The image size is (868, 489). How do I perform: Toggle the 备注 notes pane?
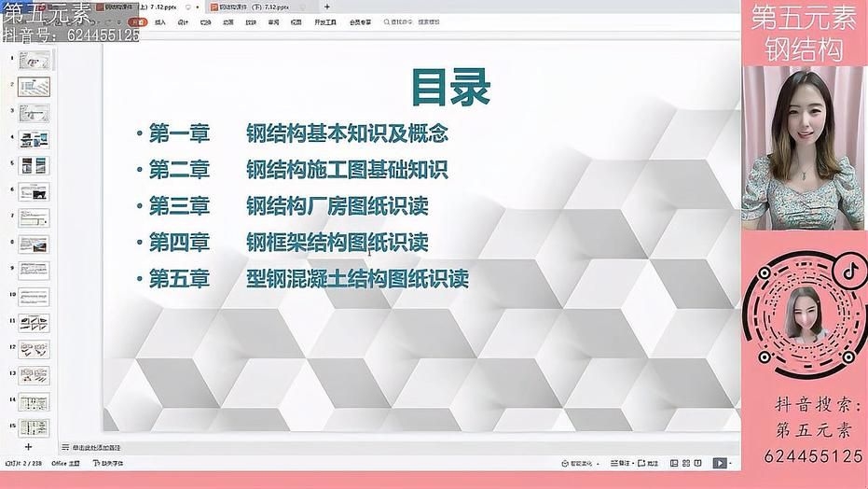(x=620, y=464)
